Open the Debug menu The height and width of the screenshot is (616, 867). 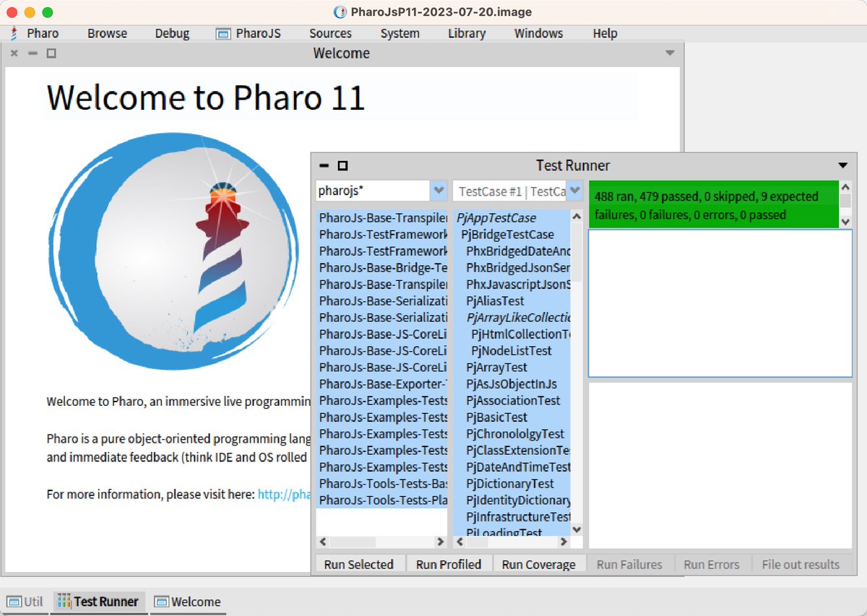pyautogui.click(x=172, y=33)
